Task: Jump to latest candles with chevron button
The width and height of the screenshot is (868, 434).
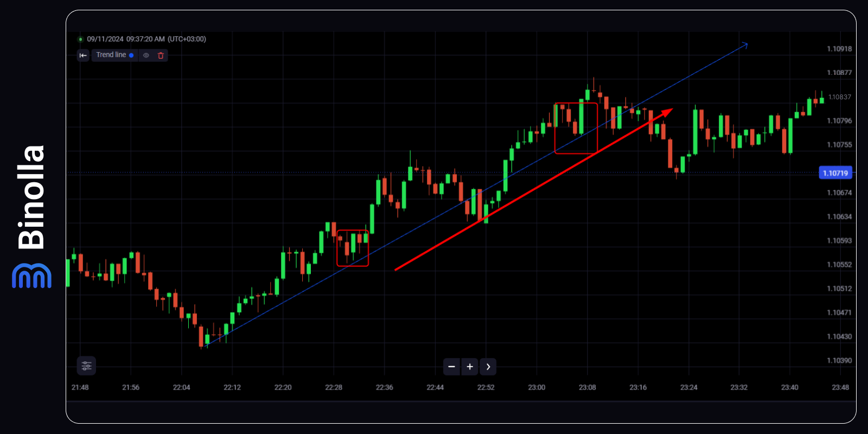Action: click(x=488, y=367)
